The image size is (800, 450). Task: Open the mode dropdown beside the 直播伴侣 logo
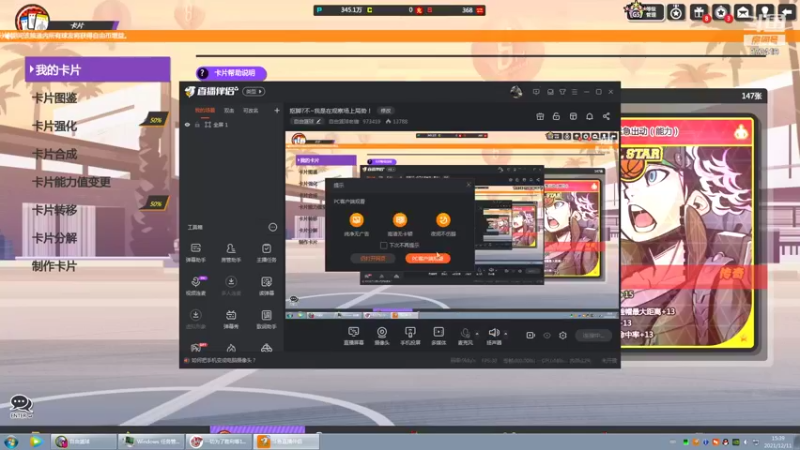254,91
